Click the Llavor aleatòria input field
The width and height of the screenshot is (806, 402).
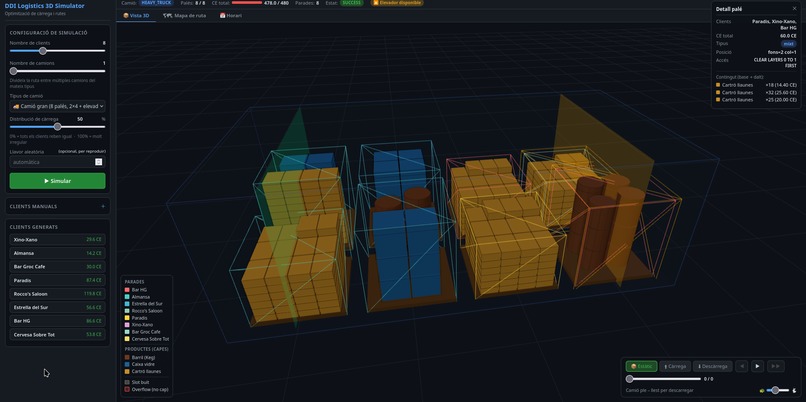tap(57, 162)
